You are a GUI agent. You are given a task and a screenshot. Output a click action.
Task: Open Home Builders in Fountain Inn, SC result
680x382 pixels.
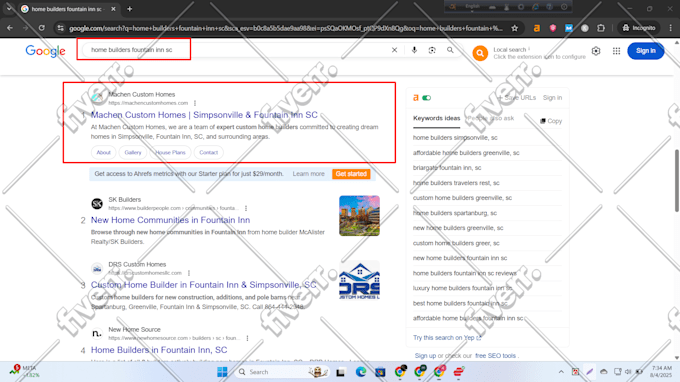click(159, 350)
